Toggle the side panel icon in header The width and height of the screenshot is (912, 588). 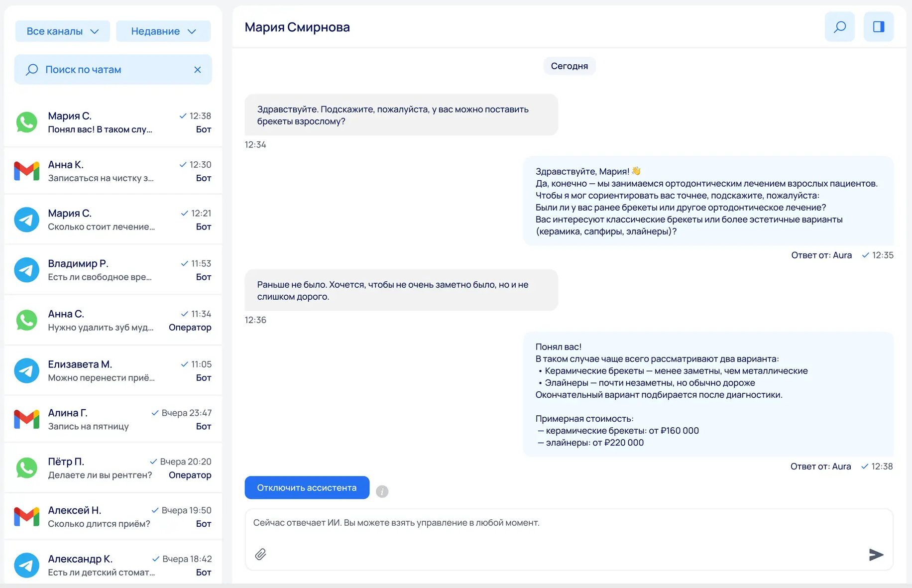coord(878,27)
